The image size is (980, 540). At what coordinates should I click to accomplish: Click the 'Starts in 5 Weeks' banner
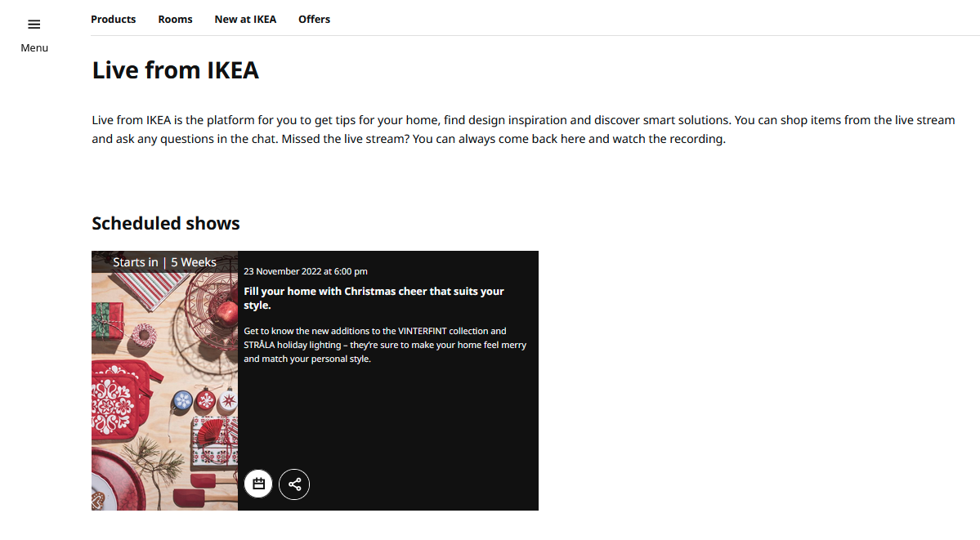tap(164, 262)
